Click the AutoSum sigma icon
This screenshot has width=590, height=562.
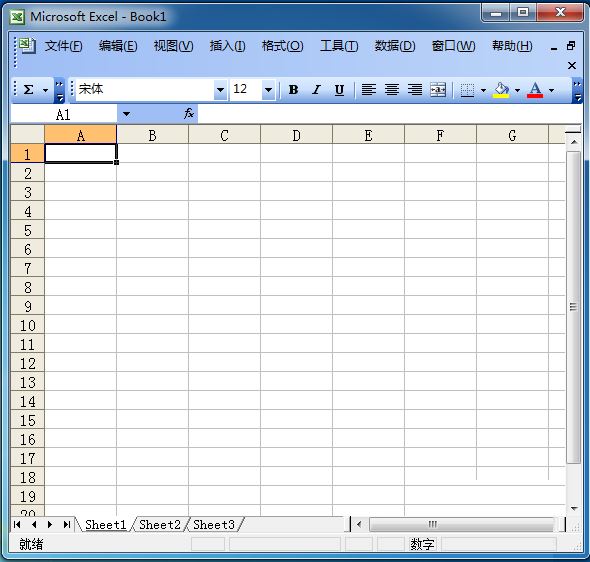[x=29, y=90]
